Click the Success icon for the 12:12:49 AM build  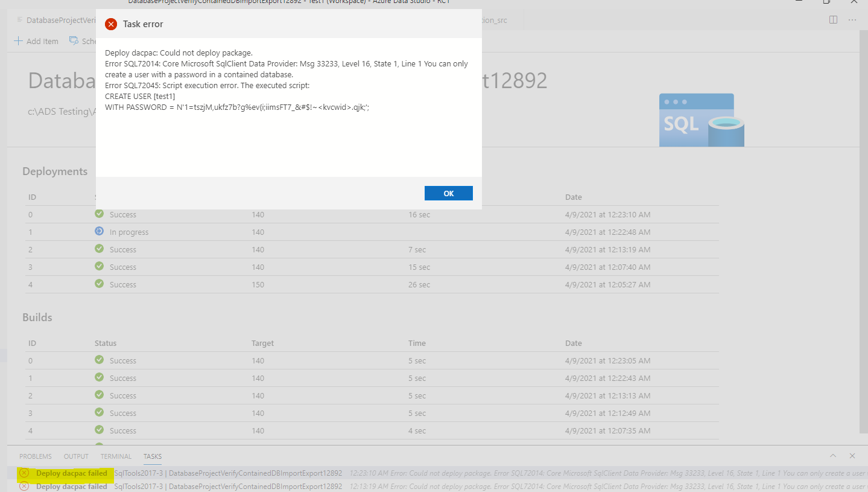100,412
